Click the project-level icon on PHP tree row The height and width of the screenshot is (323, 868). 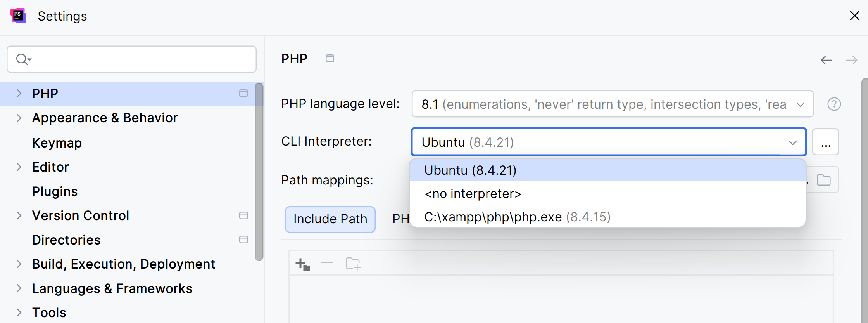pyautogui.click(x=243, y=93)
